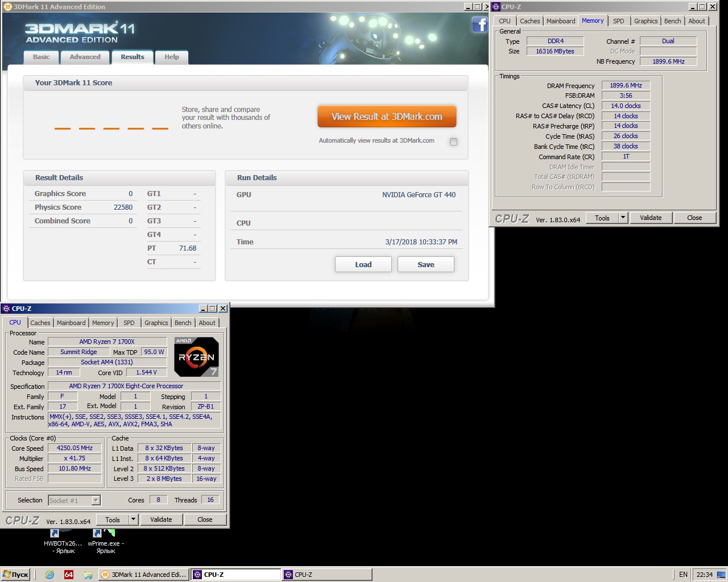Click Tools in the Memory CPU-Z window
Screen dimensions: 728x582
pyautogui.click(x=602, y=218)
